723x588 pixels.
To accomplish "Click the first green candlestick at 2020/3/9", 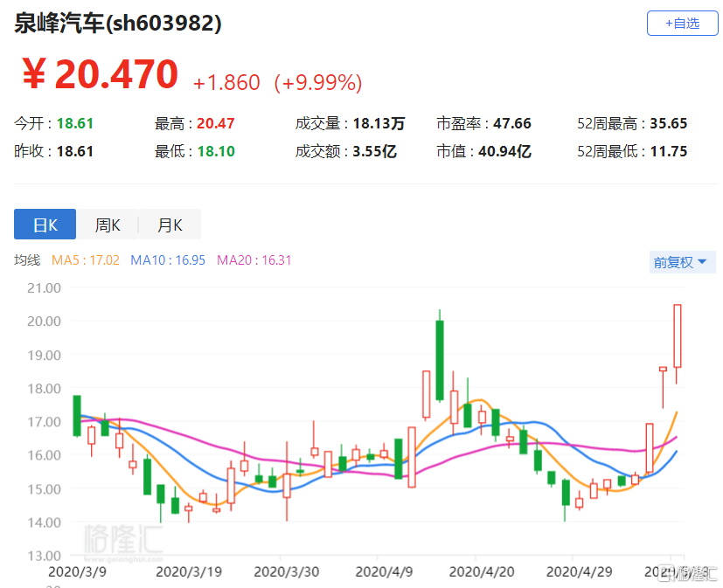I will pyautogui.click(x=77, y=416).
